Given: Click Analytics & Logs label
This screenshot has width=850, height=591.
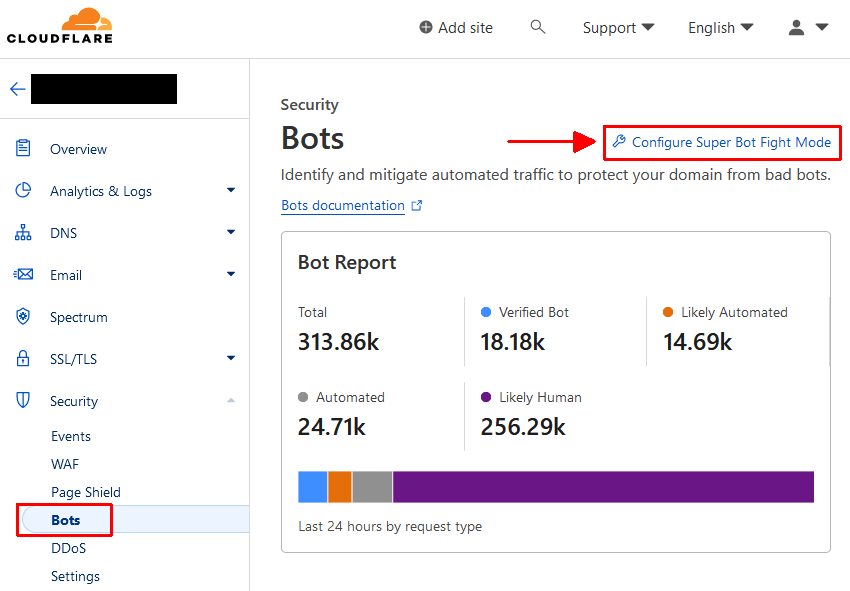Looking at the screenshot, I should tap(101, 191).
